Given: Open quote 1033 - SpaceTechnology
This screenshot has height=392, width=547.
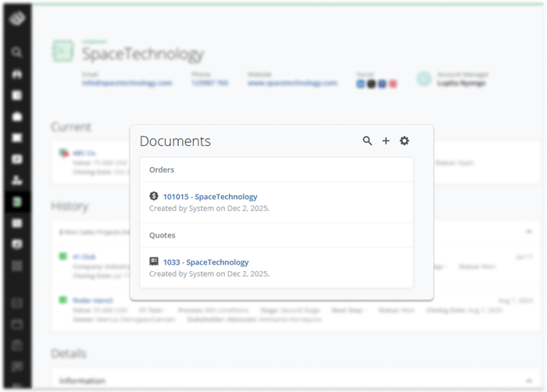Looking at the screenshot, I should pos(206,262).
